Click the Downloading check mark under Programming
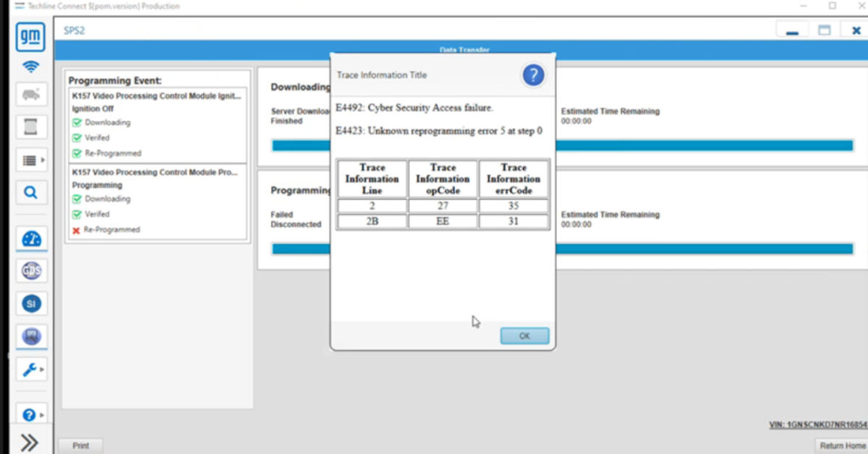This screenshot has height=454, width=868. point(77,199)
